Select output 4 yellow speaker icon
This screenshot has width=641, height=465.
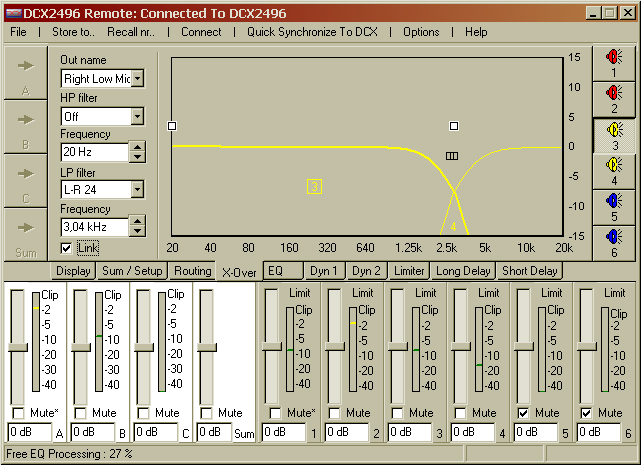(x=614, y=171)
